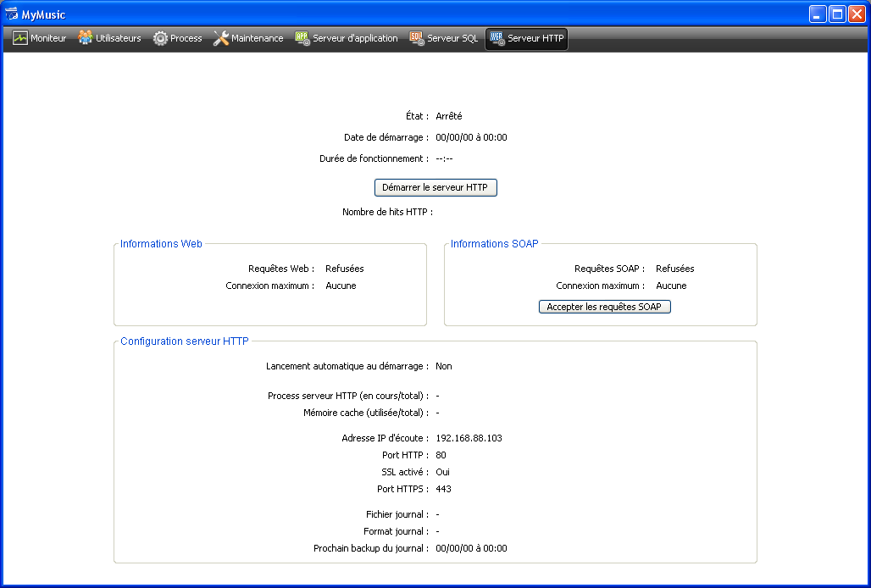The height and width of the screenshot is (588, 871).
Task: Click the Requêtes SOAP value Refusées
Action: pyautogui.click(x=675, y=269)
